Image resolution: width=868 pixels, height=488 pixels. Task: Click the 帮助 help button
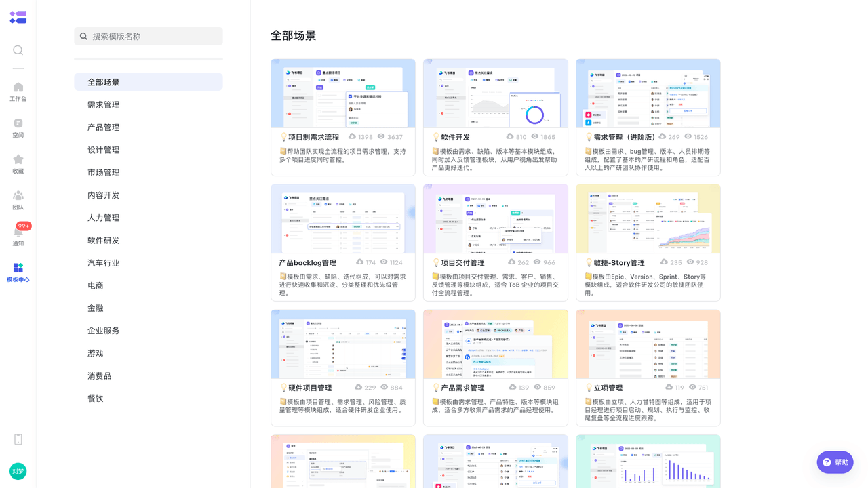(835, 462)
